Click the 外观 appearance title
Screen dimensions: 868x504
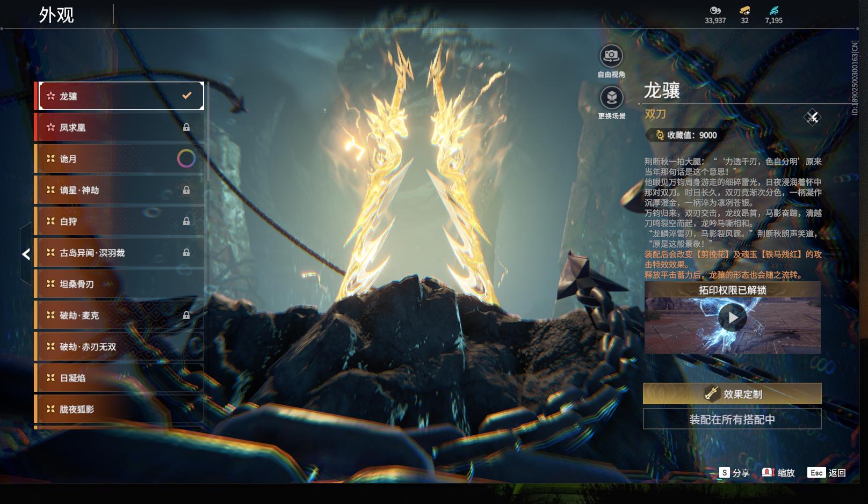[56, 15]
